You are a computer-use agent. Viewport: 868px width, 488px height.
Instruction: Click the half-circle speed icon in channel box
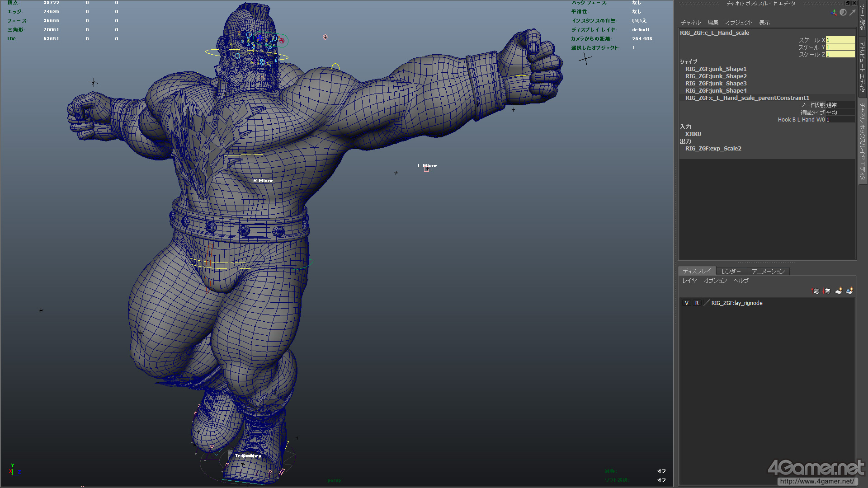(843, 13)
